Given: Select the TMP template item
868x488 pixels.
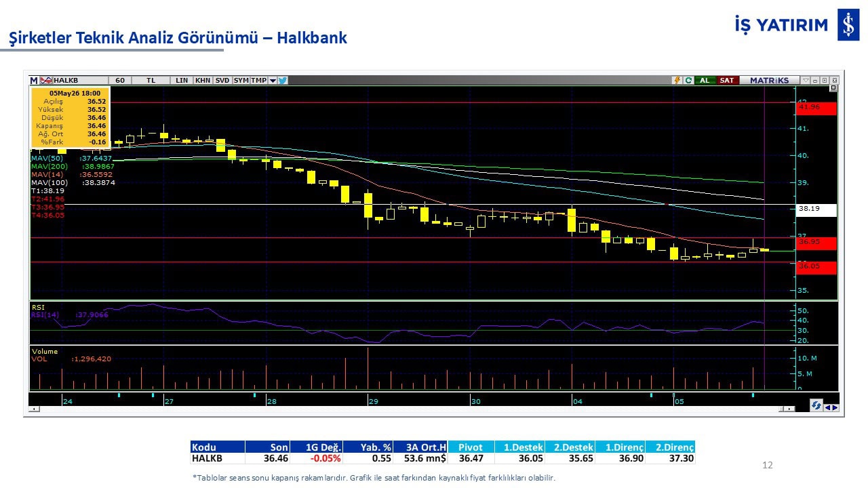Looking at the screenshot, I should click(x=259, y=80).
